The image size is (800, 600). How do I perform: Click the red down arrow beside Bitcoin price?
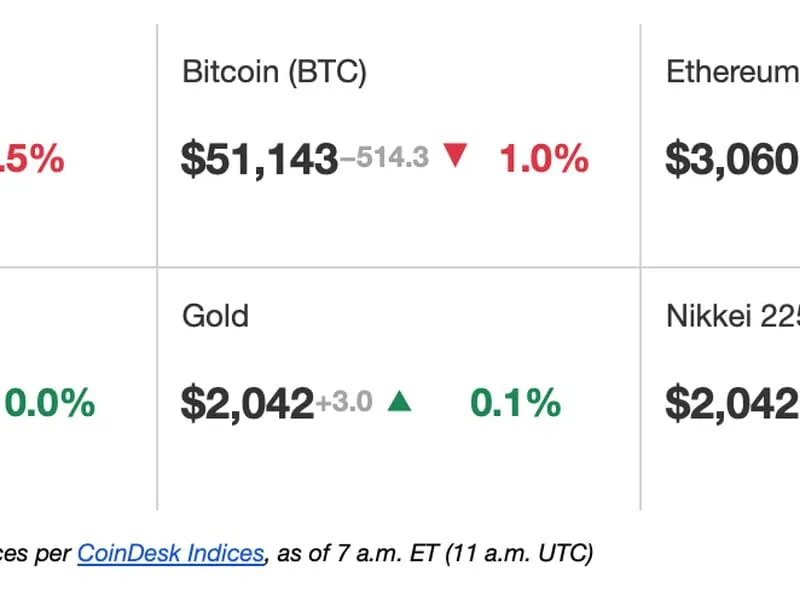[455, 158]
